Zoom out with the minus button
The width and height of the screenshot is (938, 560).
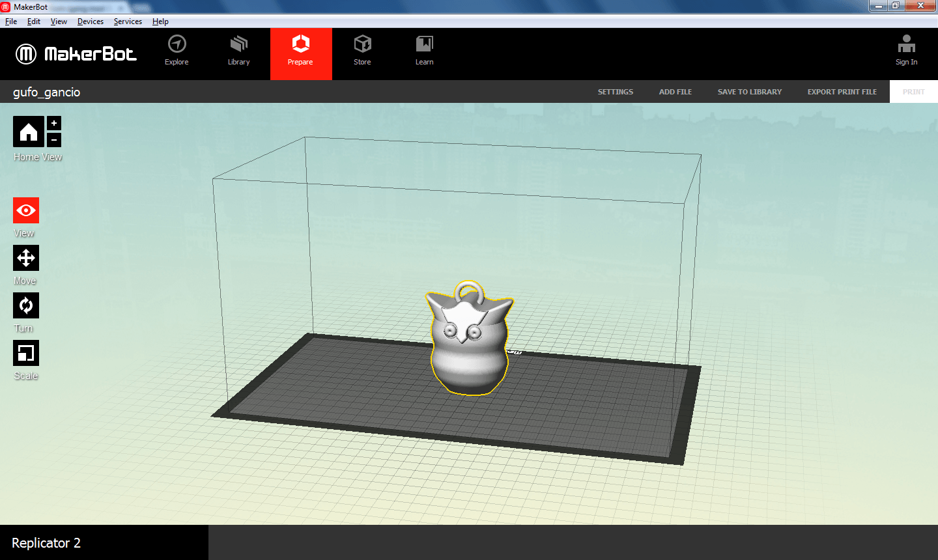coord(54,139)
